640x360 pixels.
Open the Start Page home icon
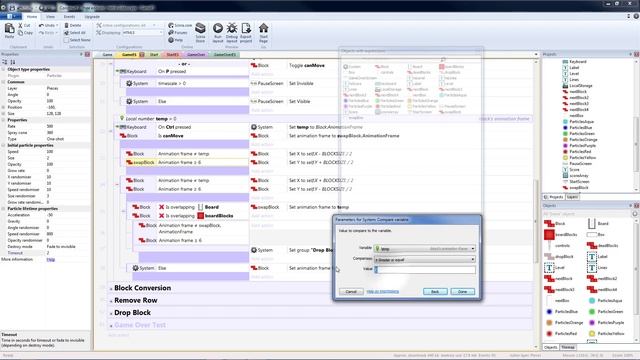[x=264, y=28]
